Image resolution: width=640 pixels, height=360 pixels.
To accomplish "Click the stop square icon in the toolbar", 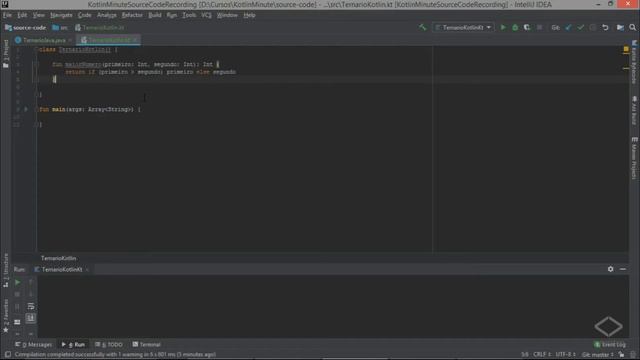I will pos(540,27).
